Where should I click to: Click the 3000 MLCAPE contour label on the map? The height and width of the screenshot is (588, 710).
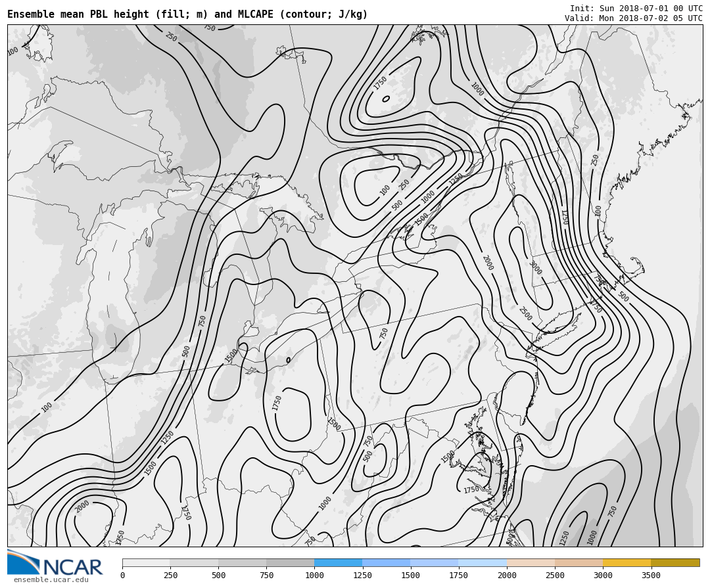535,267
